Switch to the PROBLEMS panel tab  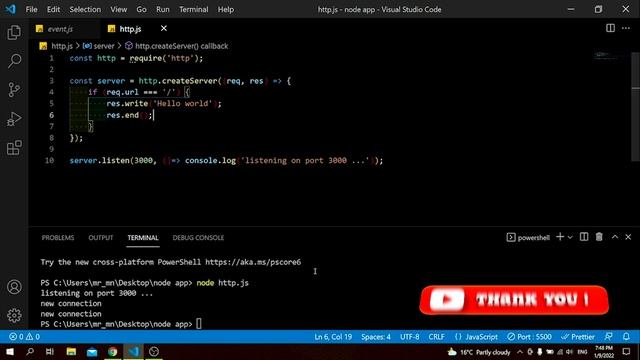point(58,238)
